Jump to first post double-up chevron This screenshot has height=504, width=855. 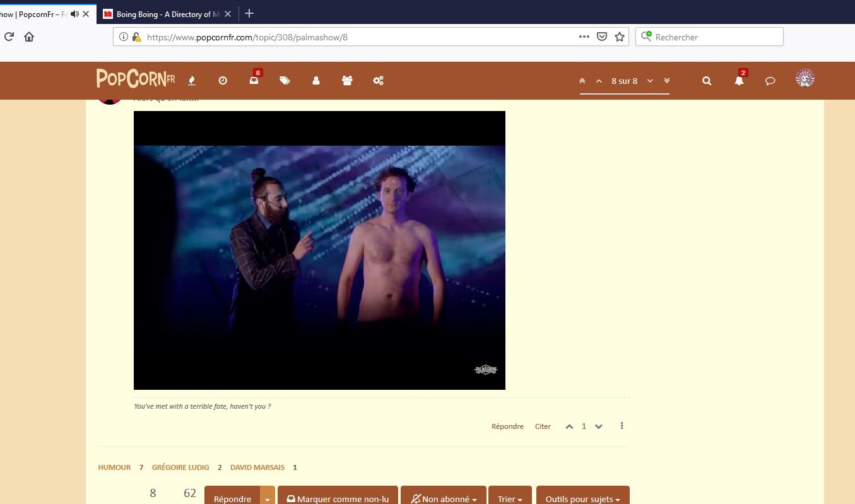pos(582,81)
